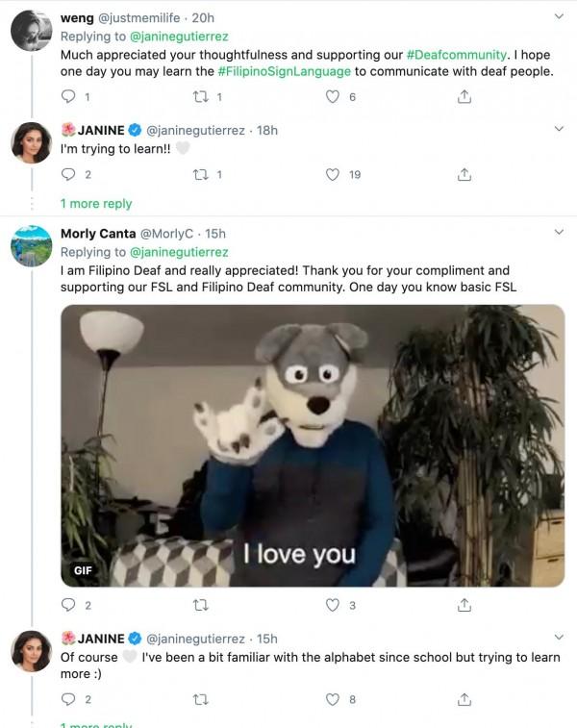Open the caret menu on Janine's 18h tweet
577x728 pixels.
pos(560,128)
